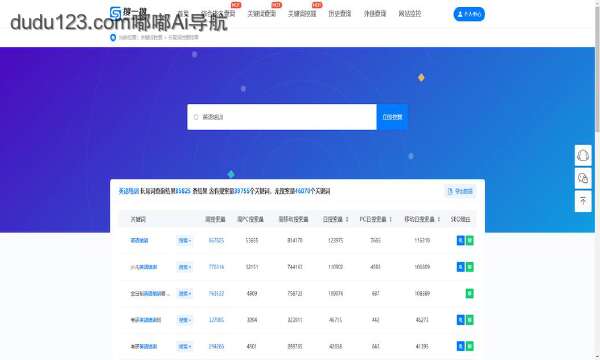Click the green SEO icon in third row
The height and width of the screenshot is (360, 600).
coord(470,293)
